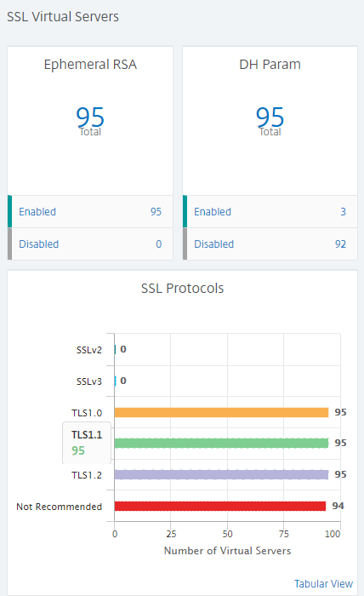364x596 pixels.
Task: Click the SSLv2 bar marker
Action: tap(115, 349)
